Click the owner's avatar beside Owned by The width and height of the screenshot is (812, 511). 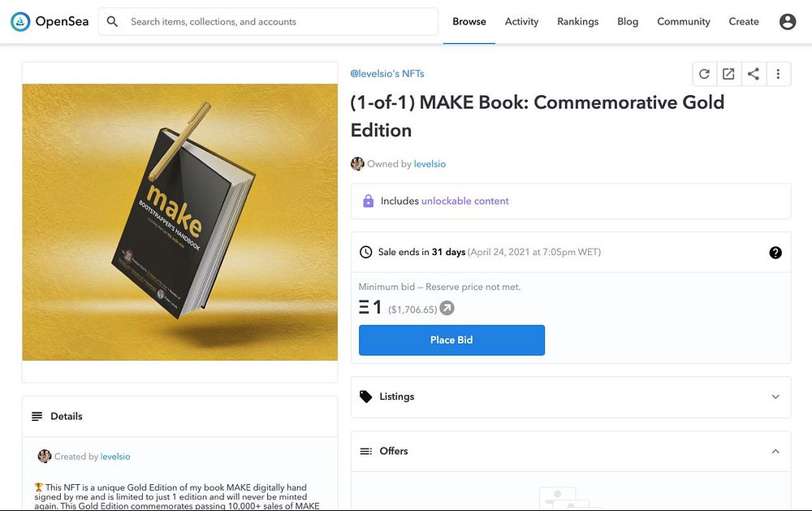coord(357,164)
